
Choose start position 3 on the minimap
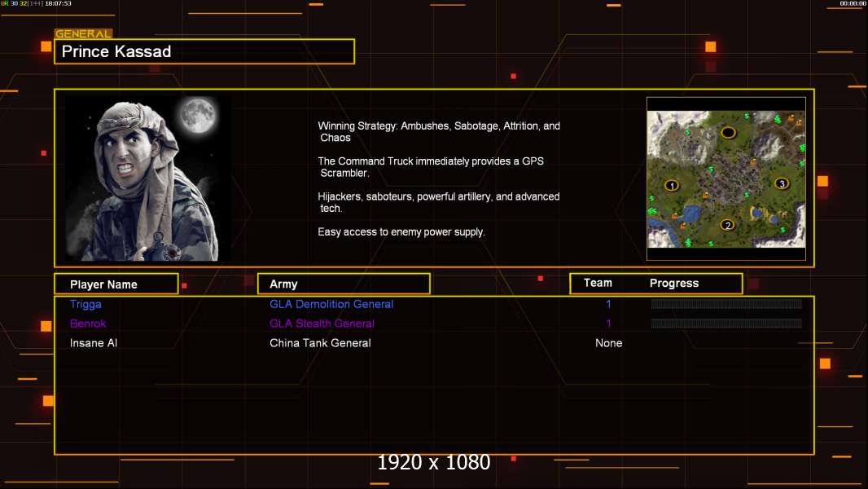click(x=781, y=183)
